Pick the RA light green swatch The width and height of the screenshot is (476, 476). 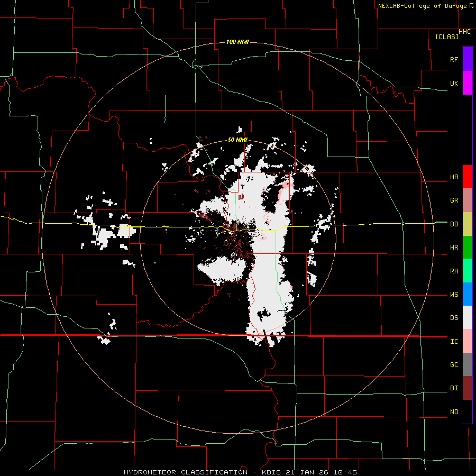point(467,270)
